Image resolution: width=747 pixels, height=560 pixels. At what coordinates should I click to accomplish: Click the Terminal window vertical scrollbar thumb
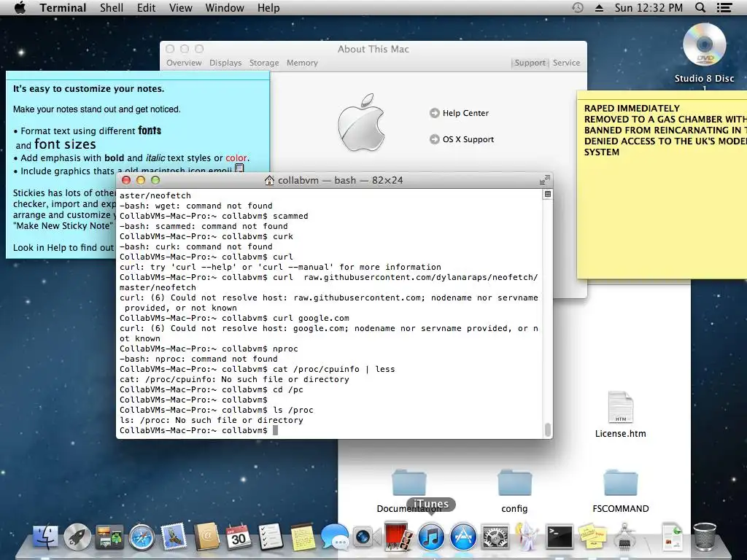(x=548, y=429)
